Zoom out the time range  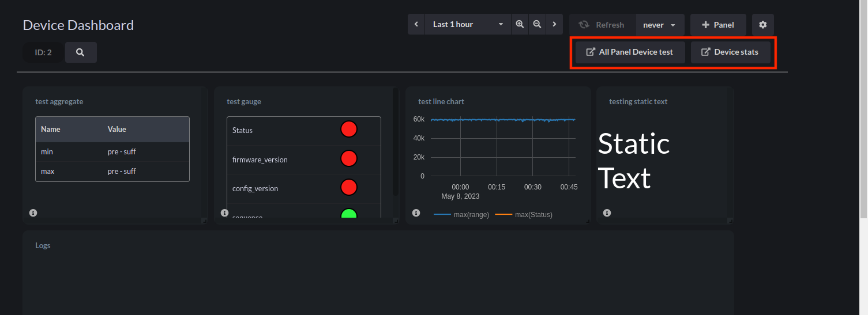click(x=537, y=24)
